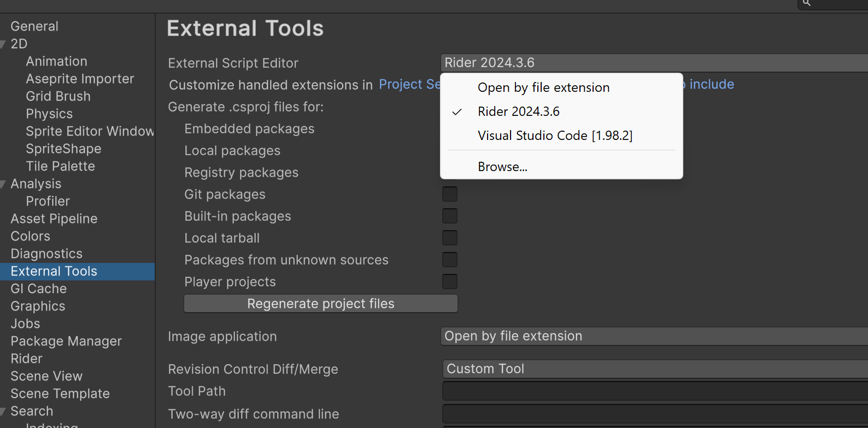Image resolution: width=868 pixels, height=428 pixels.
Task: Select External Tools in sidebar
Action: tap(77, 272)
